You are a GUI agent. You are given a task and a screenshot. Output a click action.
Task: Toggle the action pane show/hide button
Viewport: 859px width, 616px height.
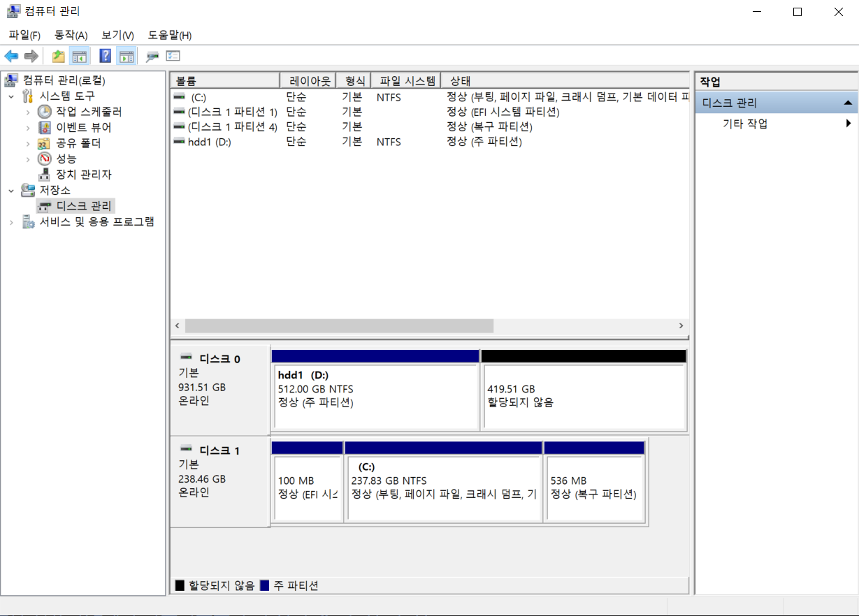[127, 57]
